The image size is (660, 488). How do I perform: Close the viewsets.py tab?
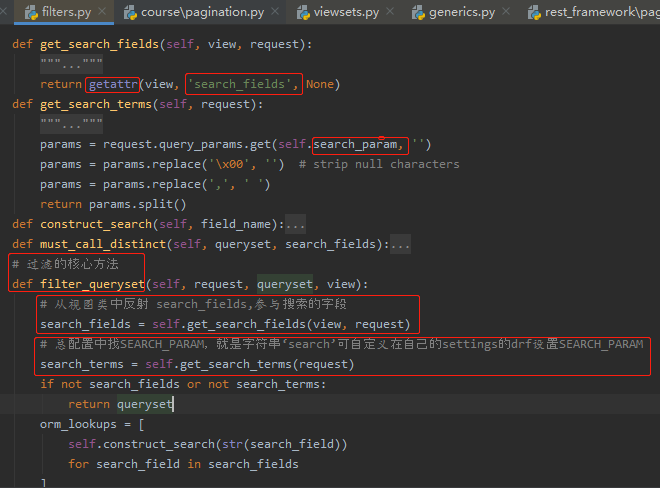click(390, 11)
